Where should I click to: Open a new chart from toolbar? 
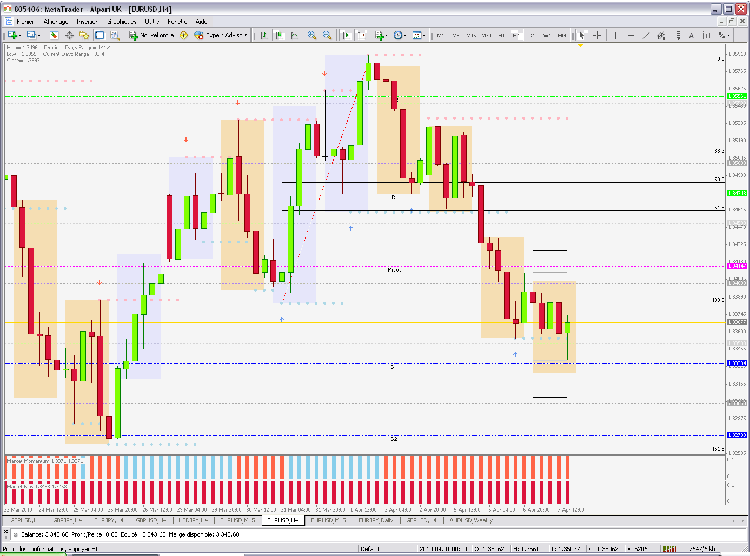[12, 35]
